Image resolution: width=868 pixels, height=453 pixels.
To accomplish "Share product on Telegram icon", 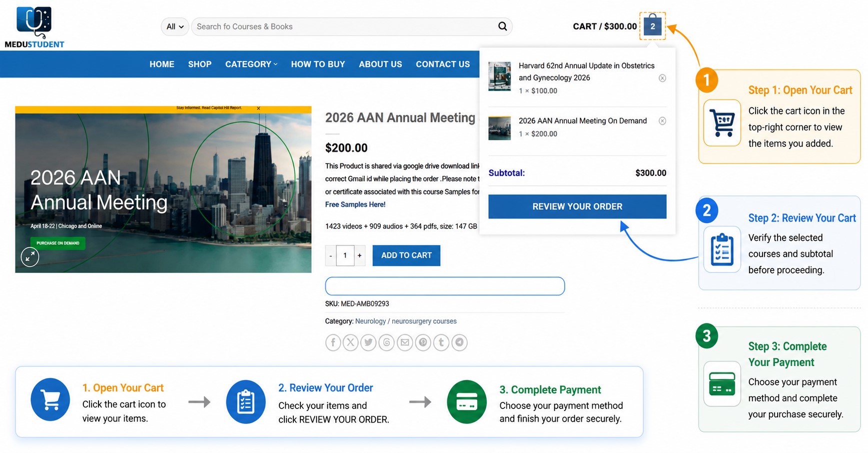I will point(459,342).
